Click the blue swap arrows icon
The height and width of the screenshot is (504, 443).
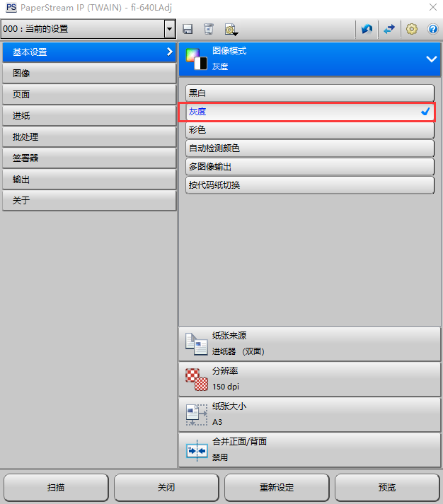pyautogui.click(x=389, y=29)
